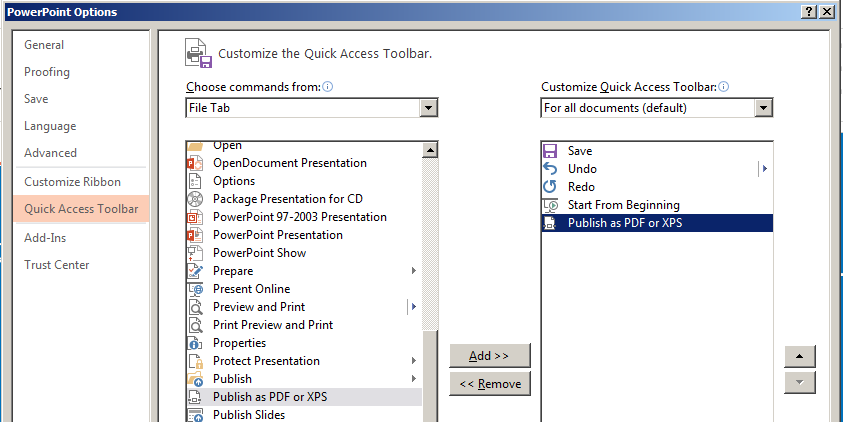Click the Move Up arrow button

click(800, 356)
